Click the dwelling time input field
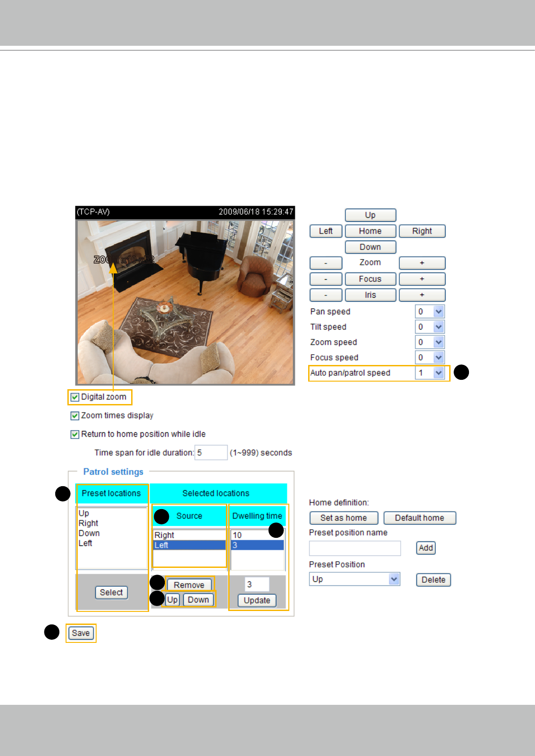Screen dimensions: 535x756 tap(257, 585)
